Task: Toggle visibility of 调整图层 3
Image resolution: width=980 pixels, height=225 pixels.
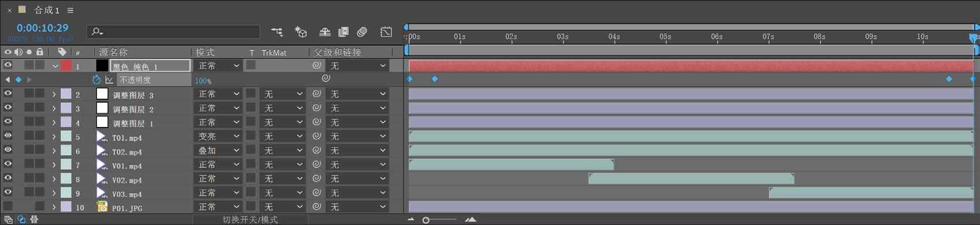Action: click(8, 93)
